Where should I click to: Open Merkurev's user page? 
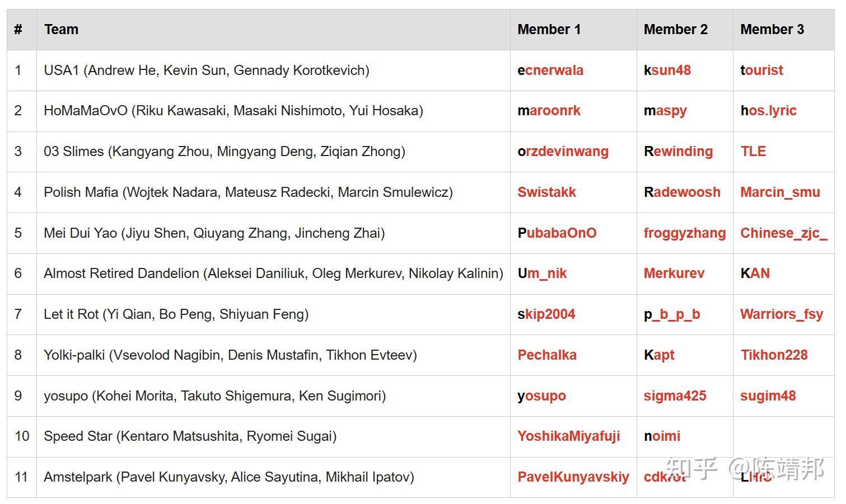674,274
